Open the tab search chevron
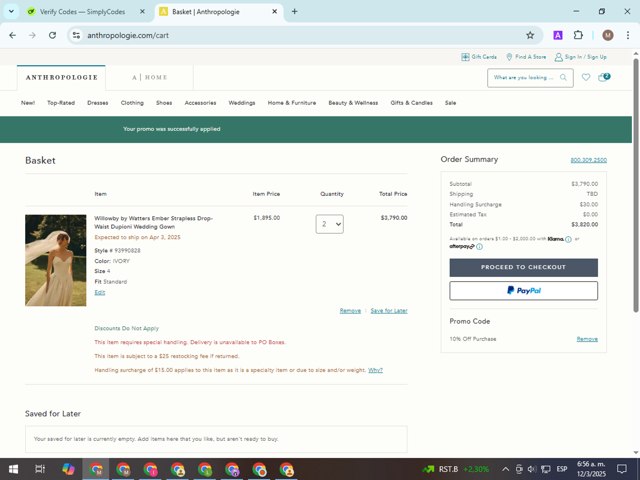640x480 pixels. [x=11, y=11]
